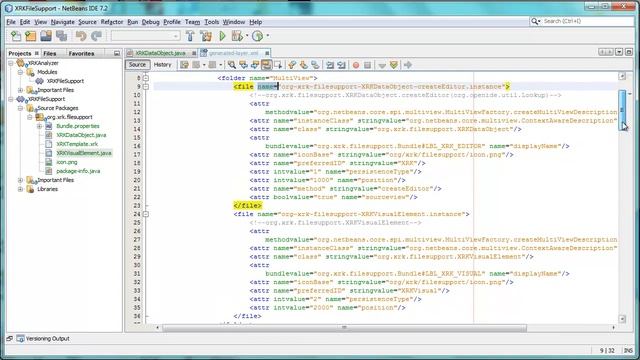640x360 pixels.
Task: Click the Profile Project icon
Action: pos(257,36)
